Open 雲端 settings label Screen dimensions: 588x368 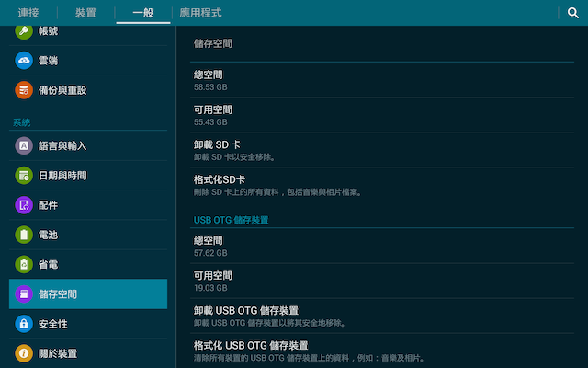49,61
